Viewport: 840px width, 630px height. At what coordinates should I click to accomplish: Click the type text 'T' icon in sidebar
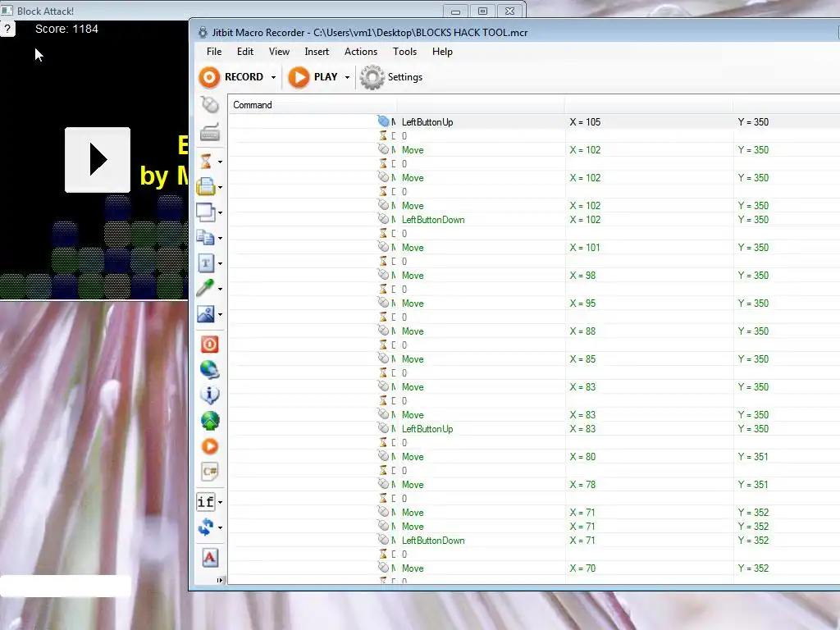[x=206, y=263]
